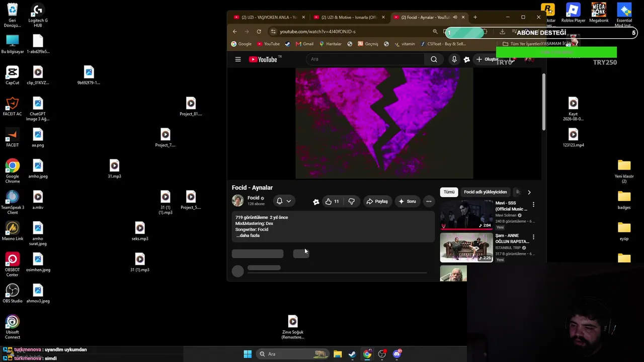
Task: View site information next to the URL
Action: click(273, 31)
